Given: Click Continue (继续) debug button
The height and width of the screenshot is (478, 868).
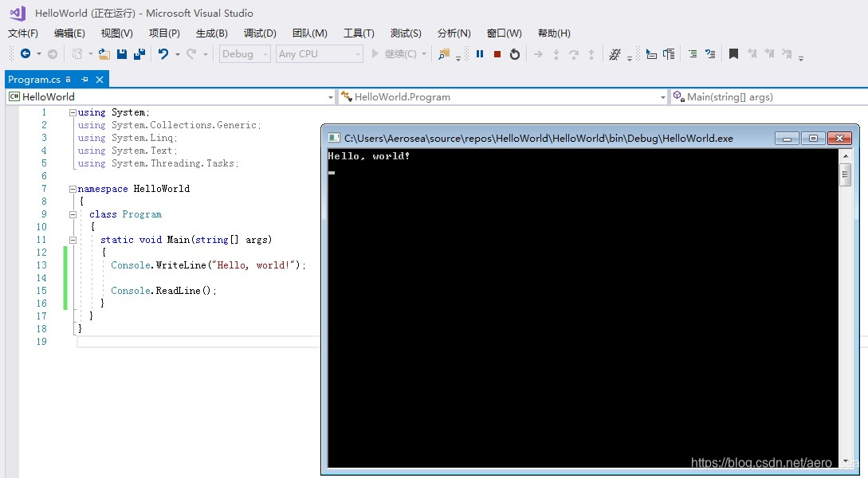Looking at the screenshot, I should click(x=394, y=53).
